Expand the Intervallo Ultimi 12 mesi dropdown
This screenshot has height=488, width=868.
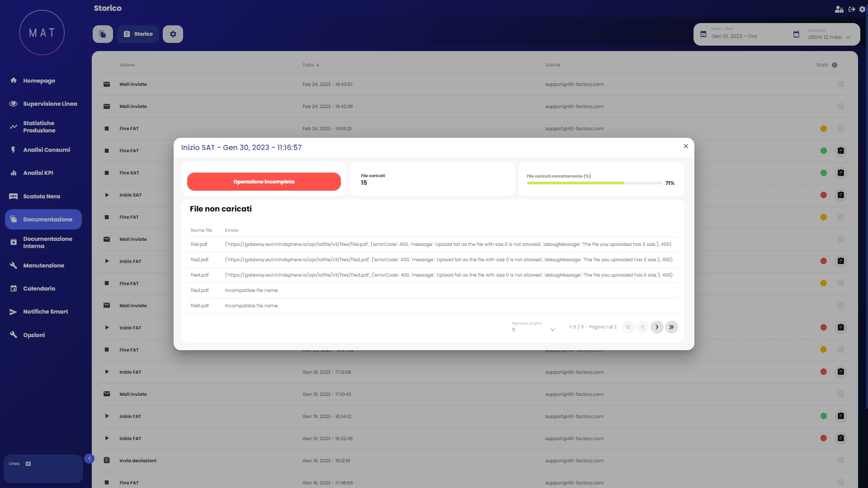[829, 37]
